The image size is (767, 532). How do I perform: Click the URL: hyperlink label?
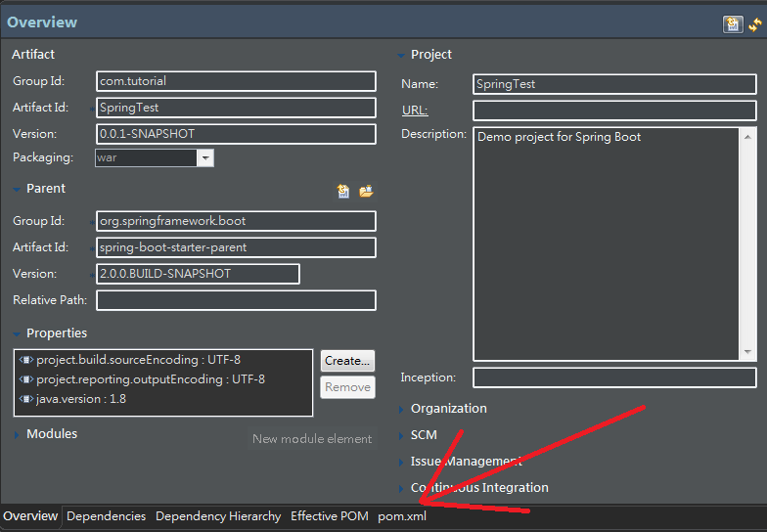(x=415, y=111)
